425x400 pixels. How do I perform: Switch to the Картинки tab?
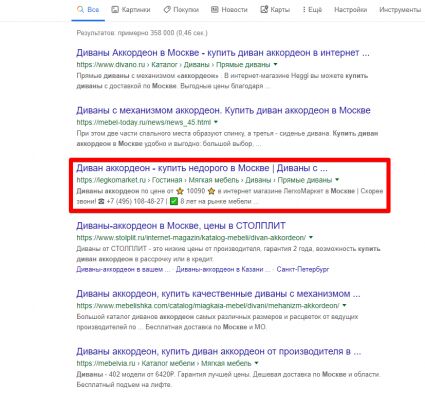pyautogui.click(x=131, y=10)
